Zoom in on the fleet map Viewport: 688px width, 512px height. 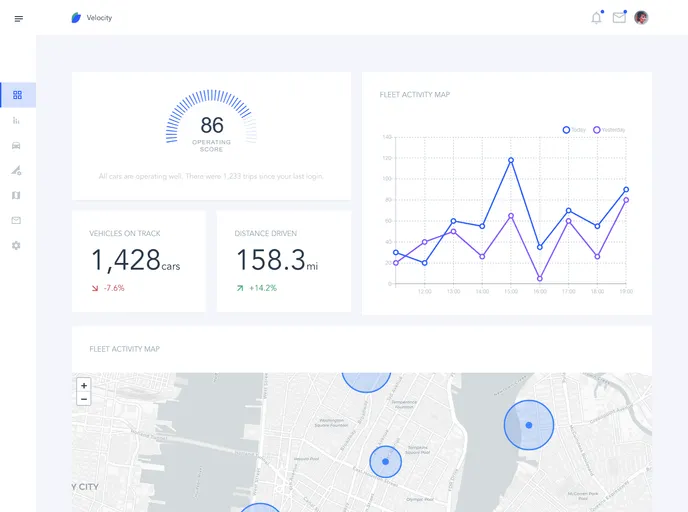84,385
